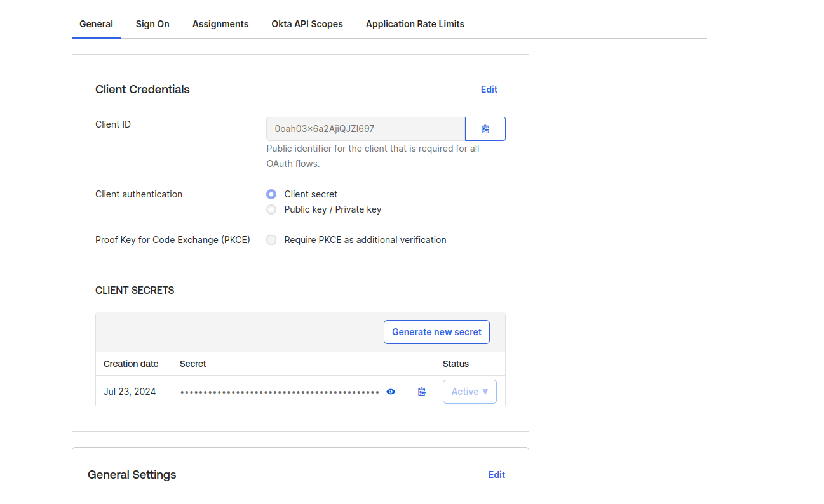Image resolution: width=824 pixels, height=504 pixels.
Task: Copy the client secret to clipboard
Action: pos(422,392)
